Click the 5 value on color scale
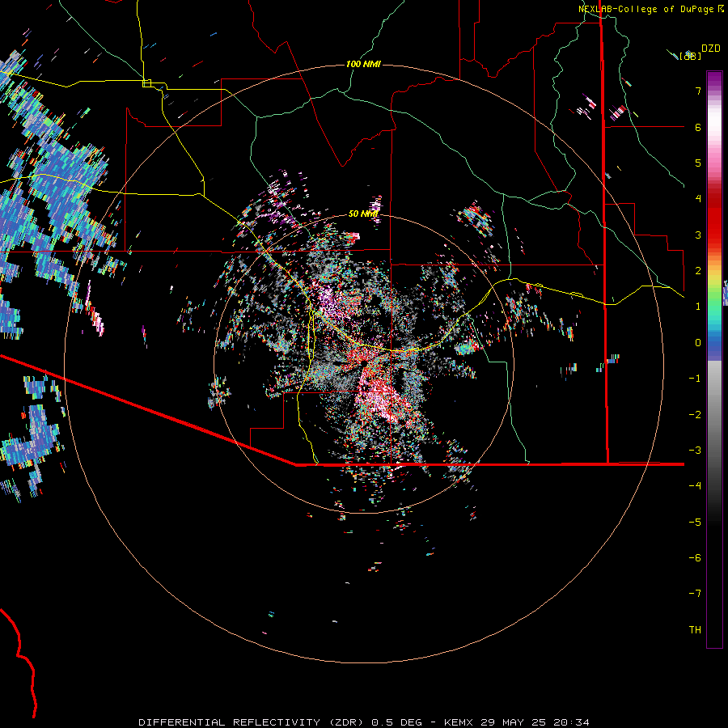The width and height of the screenshot is (728, 728). click(x=698, y=163)
